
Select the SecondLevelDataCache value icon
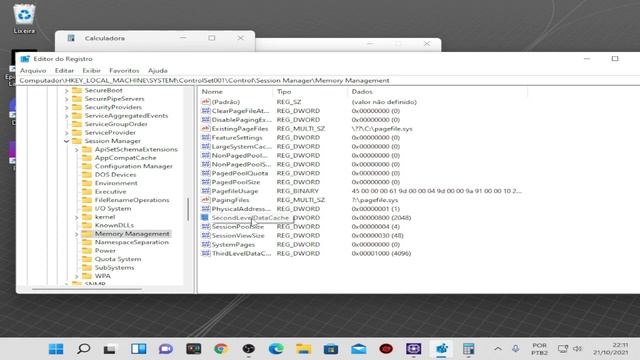pyautogui.click(x=205, y=218)
